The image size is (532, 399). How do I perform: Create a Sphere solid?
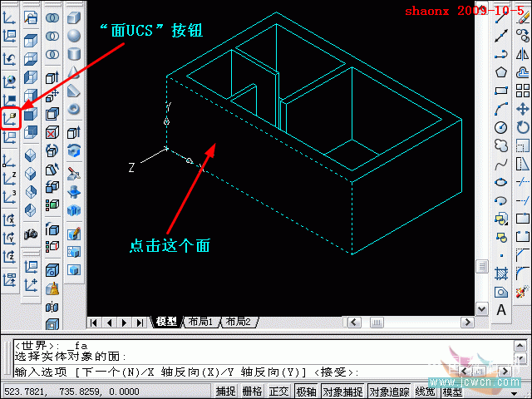74,36
